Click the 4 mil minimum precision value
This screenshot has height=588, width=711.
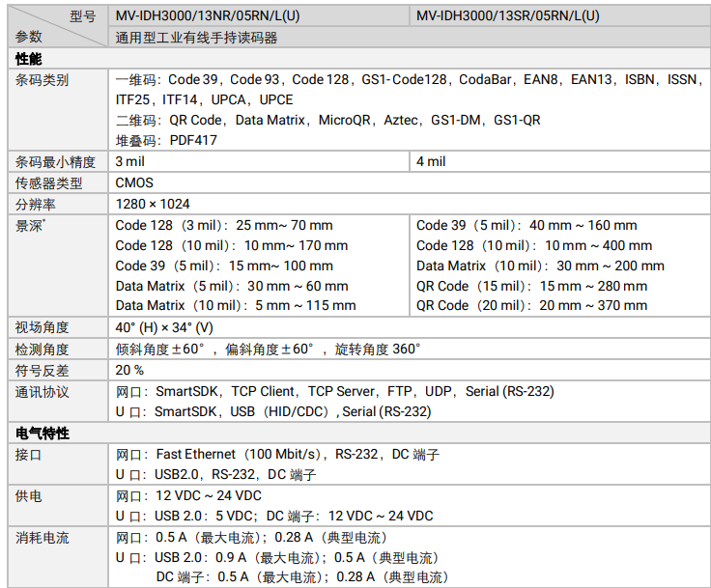[431, 161]
